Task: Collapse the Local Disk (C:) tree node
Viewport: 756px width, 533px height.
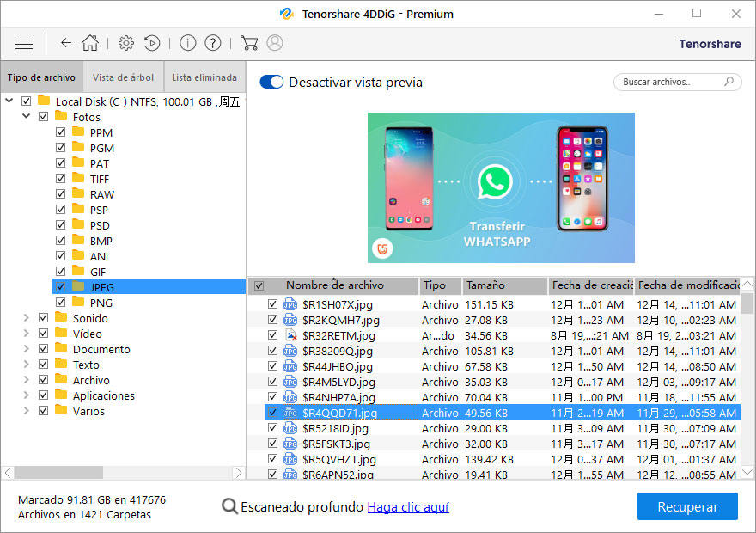Action: (x=9, y=101)
